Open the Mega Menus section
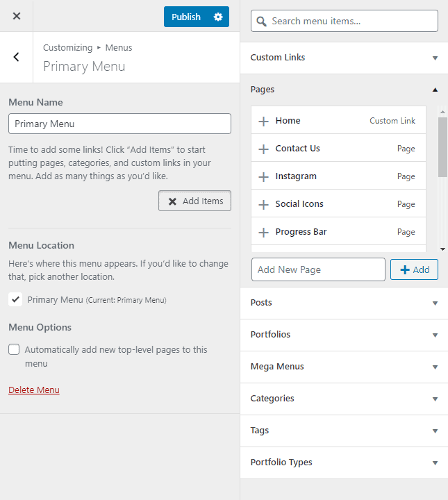This screenshot has height=500, width=448. coord(344,367)
